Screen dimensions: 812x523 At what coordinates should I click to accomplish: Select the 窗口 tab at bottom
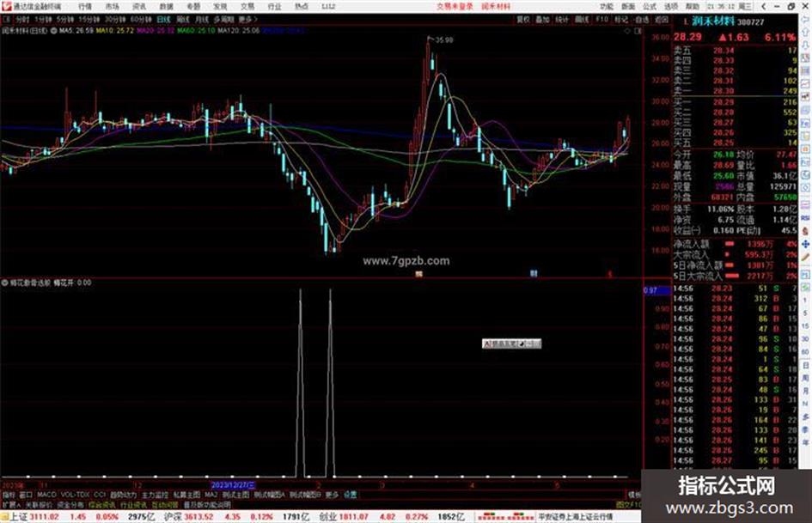pos(26,495)
